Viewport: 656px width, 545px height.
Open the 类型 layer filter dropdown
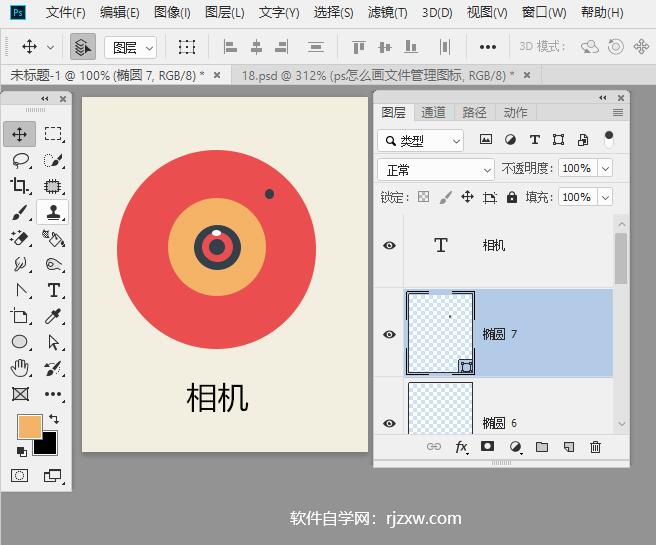pos(420,141)
